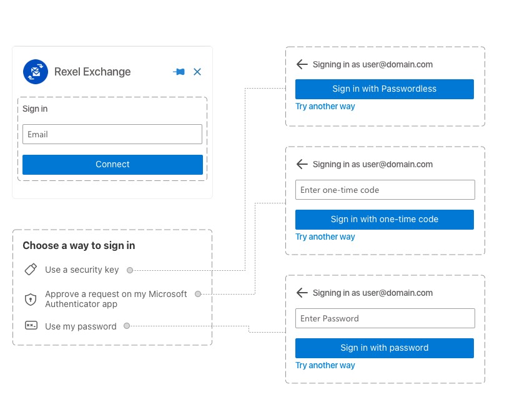Click the blue Connect button
Image resolution: width=522 pixels, height=420 pixels.
112,164
